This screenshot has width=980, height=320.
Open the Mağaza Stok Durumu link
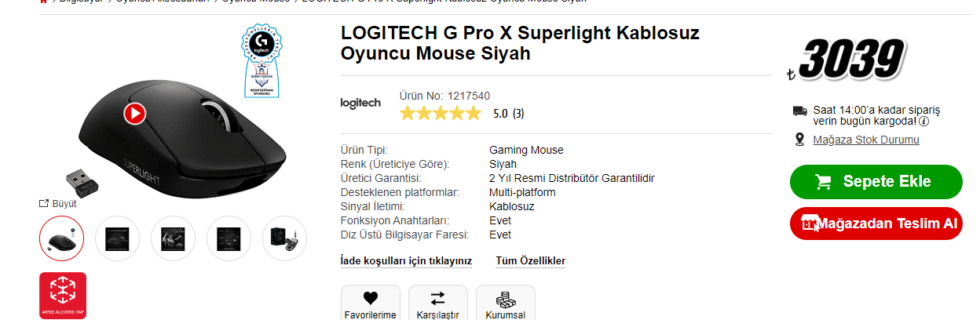coord(865,140)
